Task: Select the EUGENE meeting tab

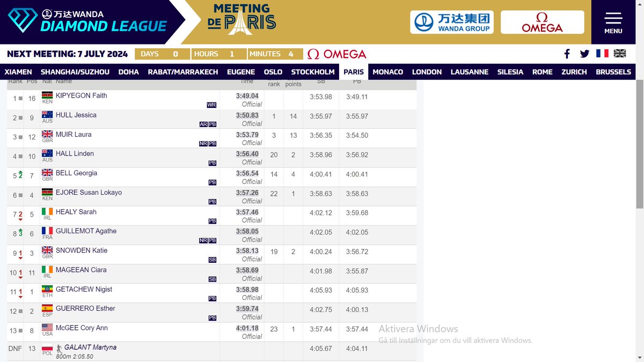Action: click(x=241, y=72)
